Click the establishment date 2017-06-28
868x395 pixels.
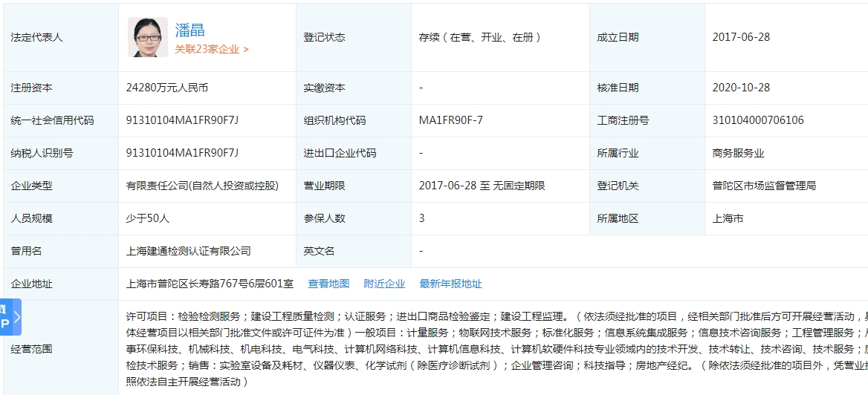[741, 37]
